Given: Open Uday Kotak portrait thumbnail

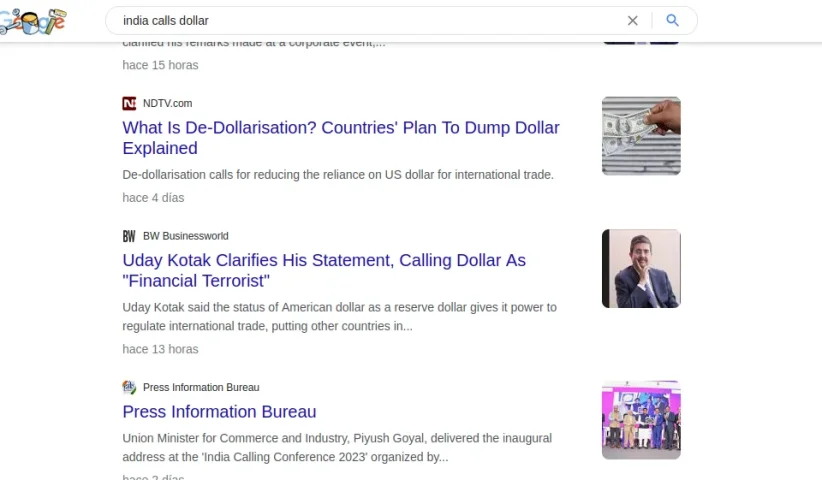Looking at the screenshot, I should click(x=641, y=268).
